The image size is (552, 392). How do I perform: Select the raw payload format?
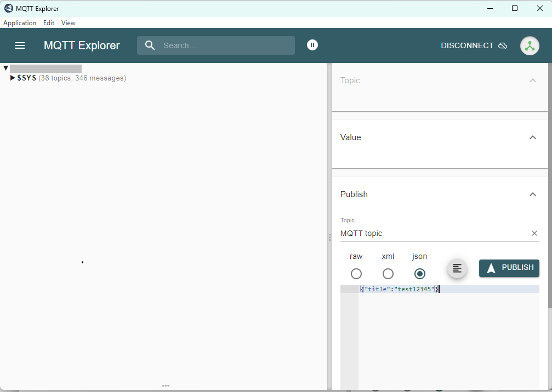(x=356, y=274)
